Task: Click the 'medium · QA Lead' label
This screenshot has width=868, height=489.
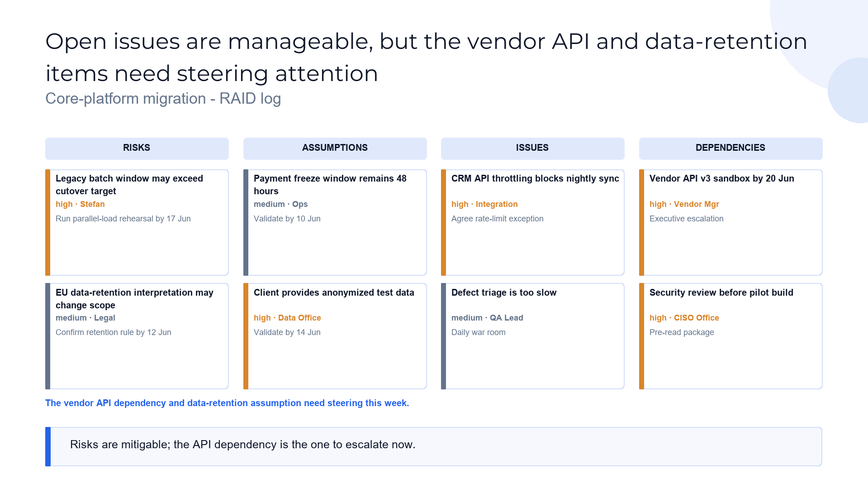Action: click(487, 318)
